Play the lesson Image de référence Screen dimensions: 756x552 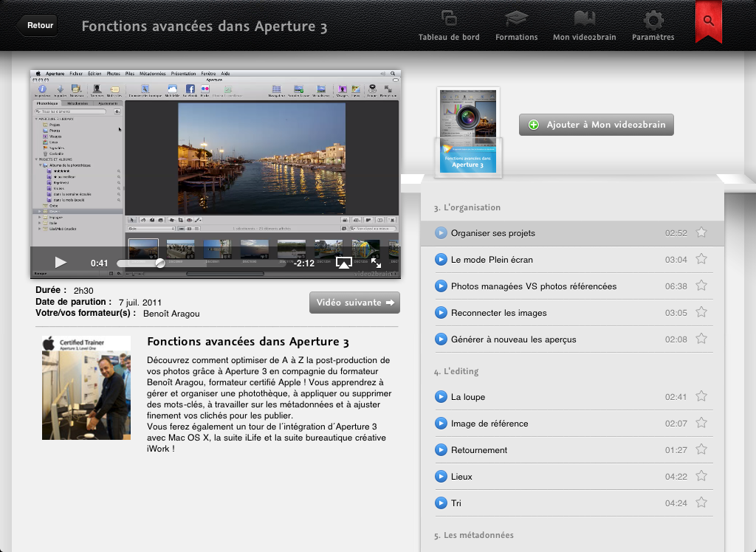[x=441, y=424]
